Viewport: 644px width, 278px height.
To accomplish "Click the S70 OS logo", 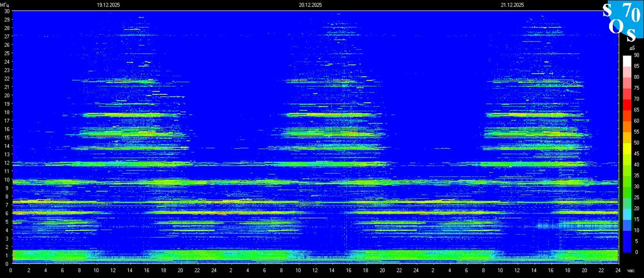I will coord(623,19).
